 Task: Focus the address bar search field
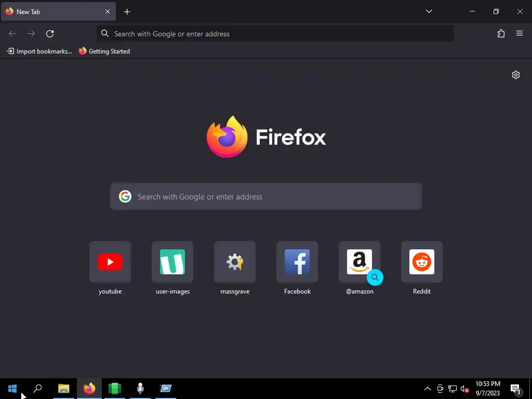pos(275,34)
